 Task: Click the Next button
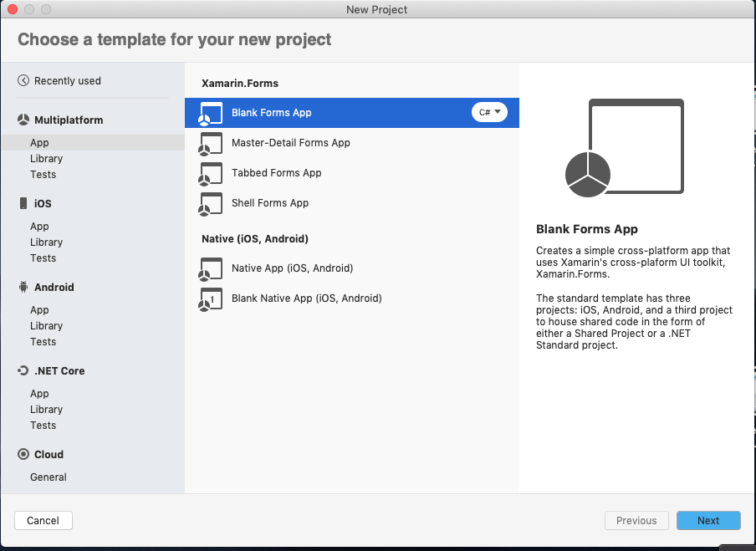click(x=707, y=520)
